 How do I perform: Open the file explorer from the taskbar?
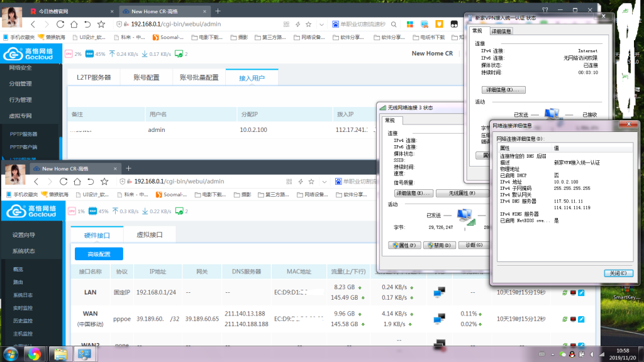[61, 354]
